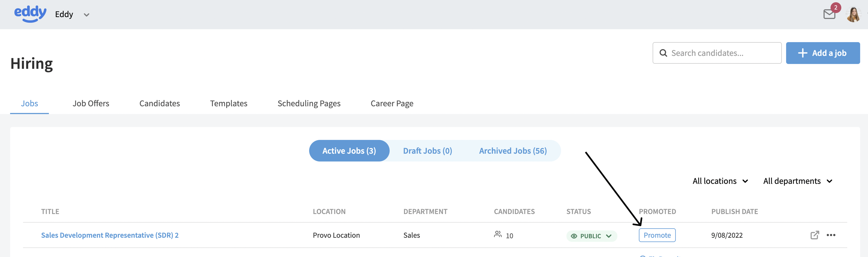This screenshot has height=257, width=868.
Task: Open Sales Development Representative (SDR) 2 job
Action: pos(110,235)
